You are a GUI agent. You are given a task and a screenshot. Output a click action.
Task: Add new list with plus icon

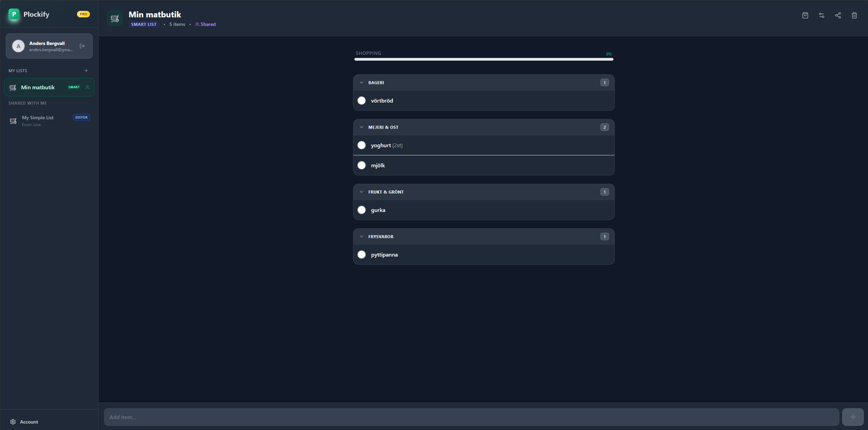[x=86, y=71]
